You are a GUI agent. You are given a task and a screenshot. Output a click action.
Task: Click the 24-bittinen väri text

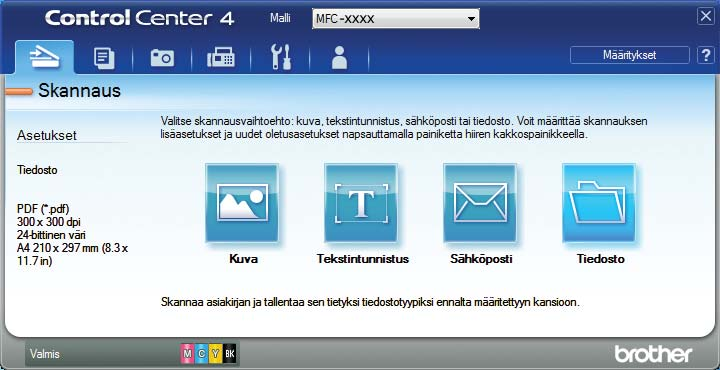tap(51, 235)
